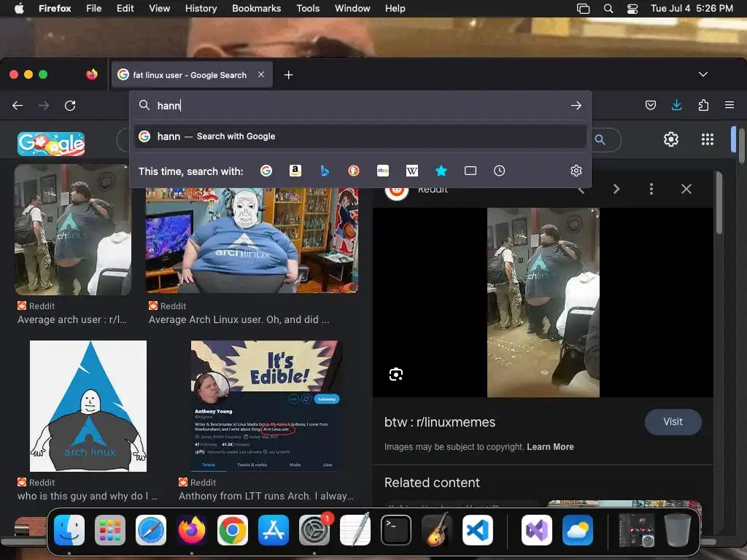Viewport: 747px width, 560px height.
Task: Open who is this guy result
Action: click(x=88, y=496)
